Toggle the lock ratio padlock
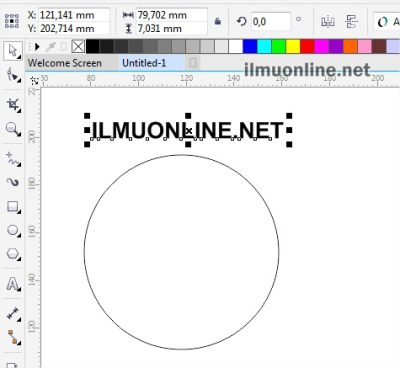 tap(218, 22)
